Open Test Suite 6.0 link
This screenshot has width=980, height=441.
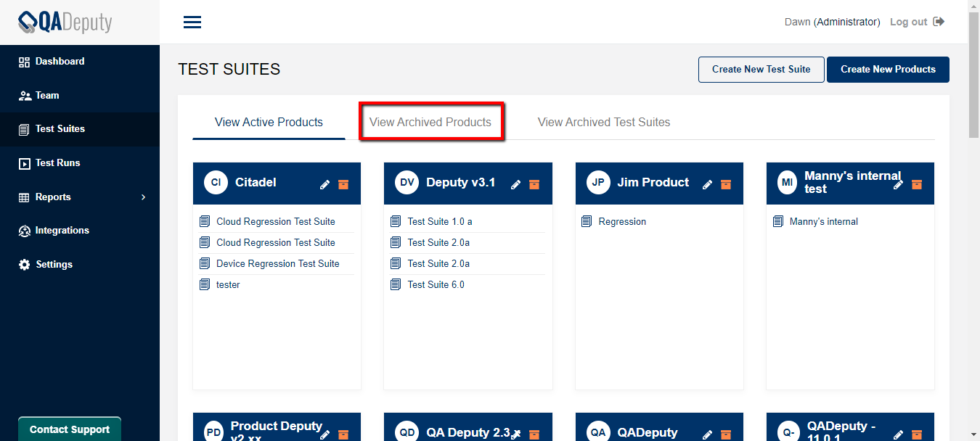tap(436, 284)
